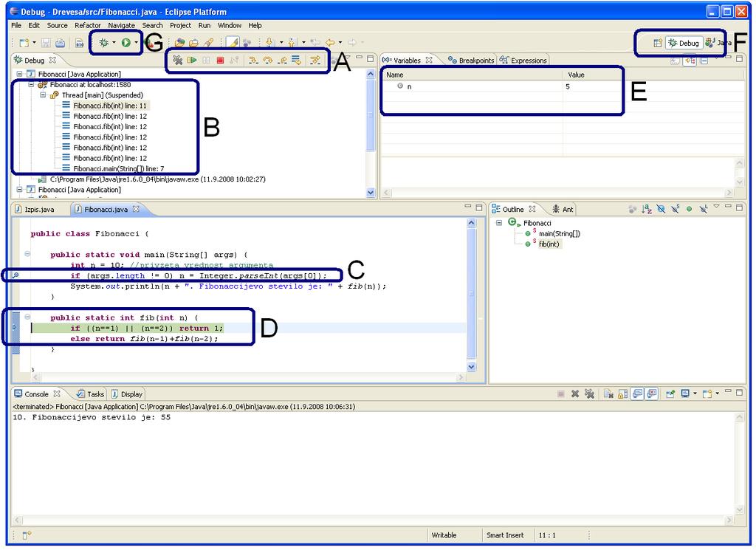Click the Drop to Frame icon
The image size is (756, 550).
click(x=297, y=61)
